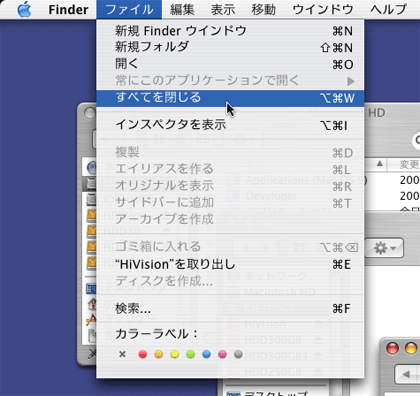Apply the blue color label

[206, 354]
